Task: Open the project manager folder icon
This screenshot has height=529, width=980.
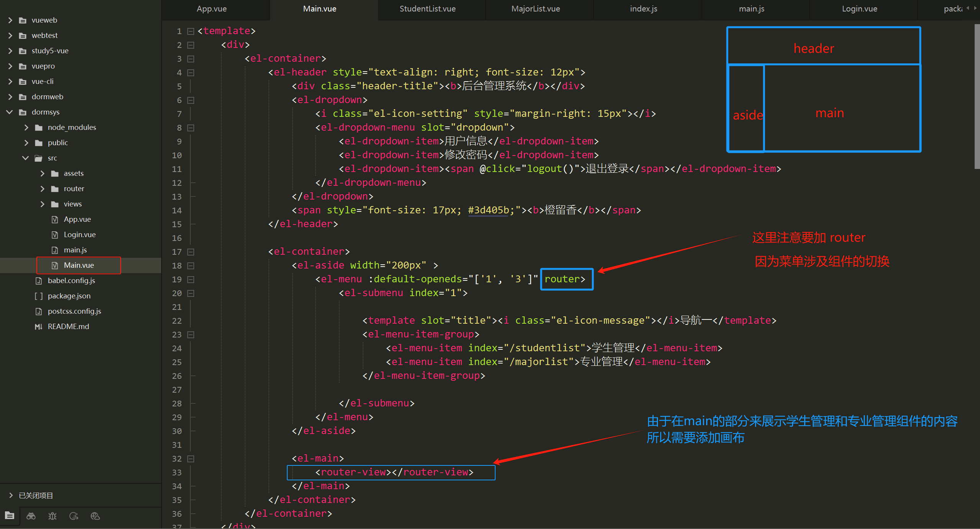Action: point(10,516)
